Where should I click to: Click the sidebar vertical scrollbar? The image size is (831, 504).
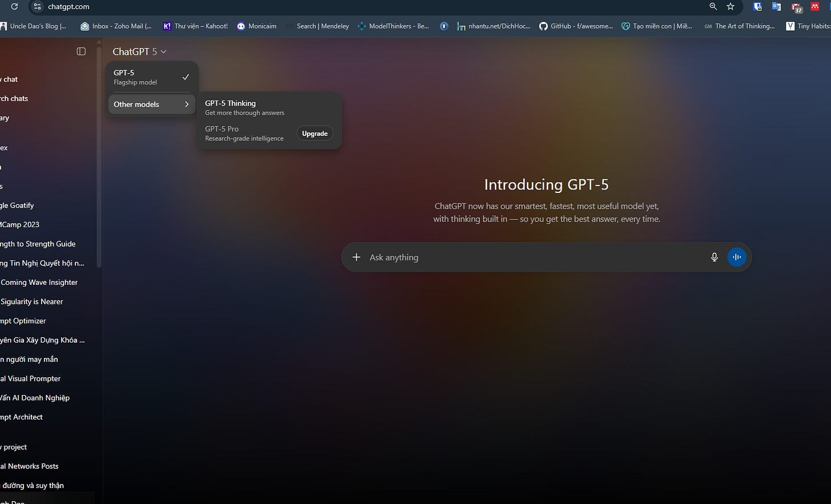point(99,154)
